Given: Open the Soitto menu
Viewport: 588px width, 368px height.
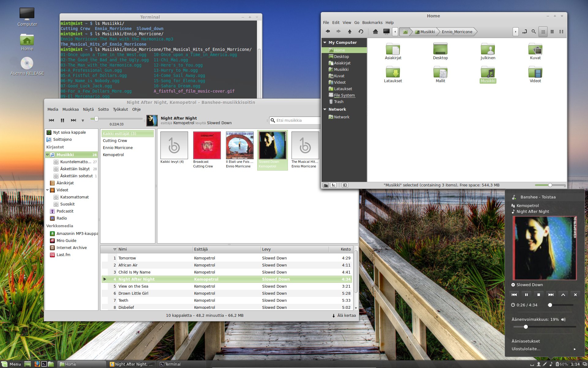Looking at the screenshot, I should click(103, 109).
